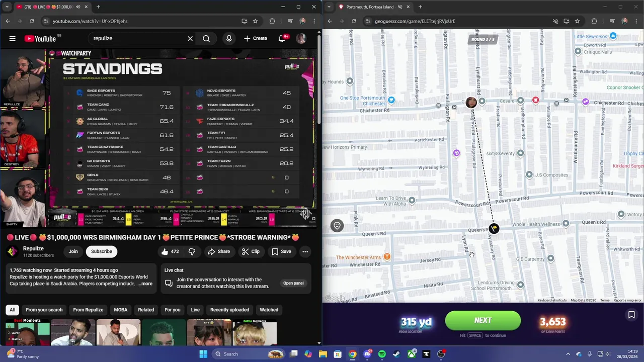Toggle site sound icon in GeoGuessr address bar
Screen dimensions: 644x362
point(555,21)
